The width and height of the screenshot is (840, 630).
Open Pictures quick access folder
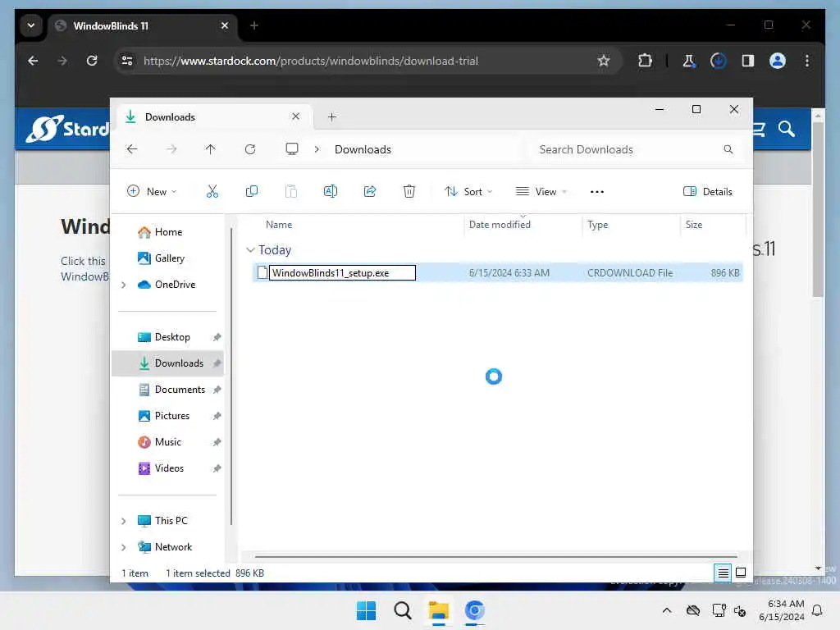[x=171, y=416]
